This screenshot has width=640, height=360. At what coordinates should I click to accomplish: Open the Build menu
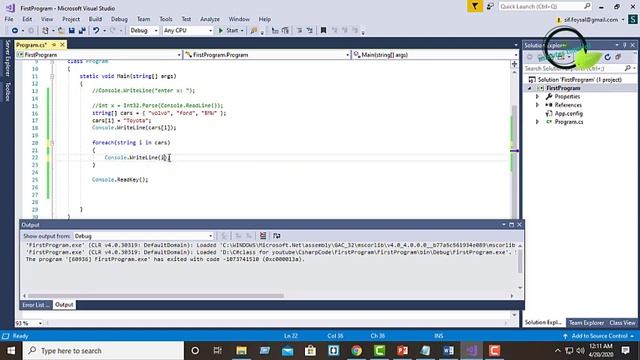(x=95, y=19)
